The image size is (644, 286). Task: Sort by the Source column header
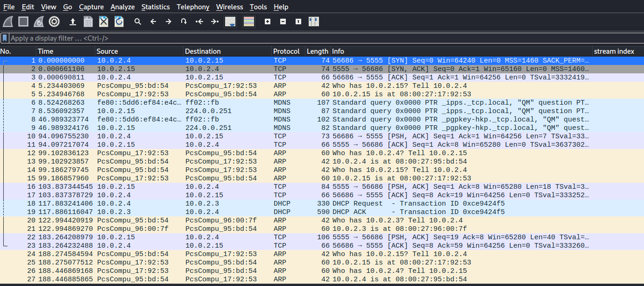(139, 51)
